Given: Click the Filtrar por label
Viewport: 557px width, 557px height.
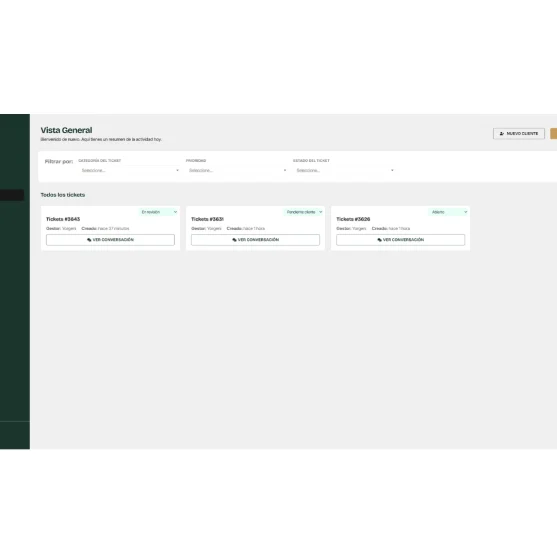Looking at the screenshot, I should (59, 162).
